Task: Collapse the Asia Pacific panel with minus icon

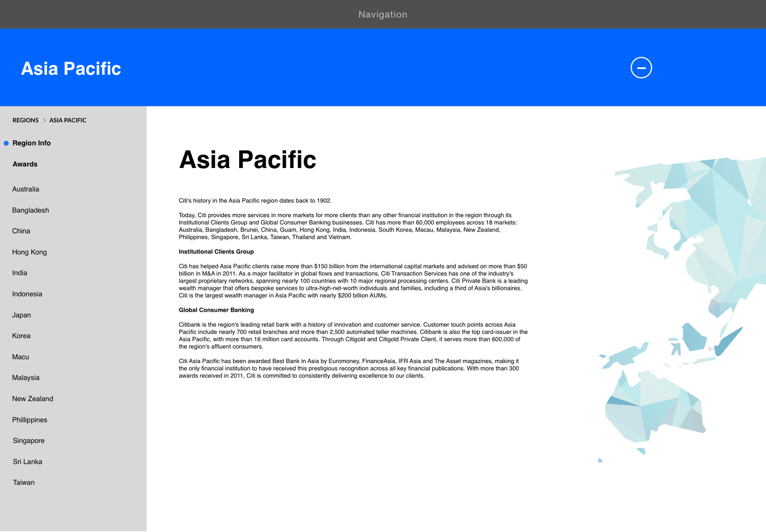Action: coord(641,68)
